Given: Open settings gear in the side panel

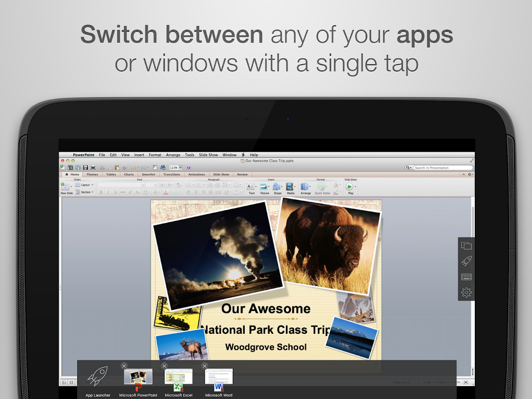Looking at the screenshot, I should tap(466, 293).
